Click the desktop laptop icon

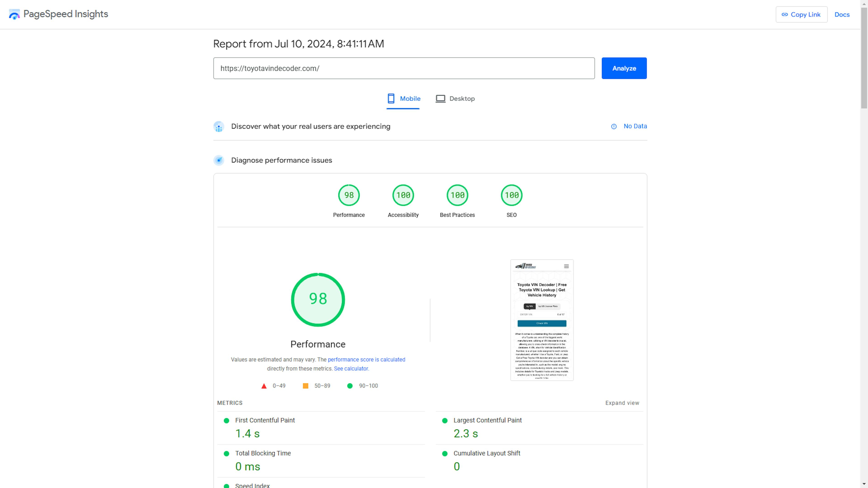point(440,99)
